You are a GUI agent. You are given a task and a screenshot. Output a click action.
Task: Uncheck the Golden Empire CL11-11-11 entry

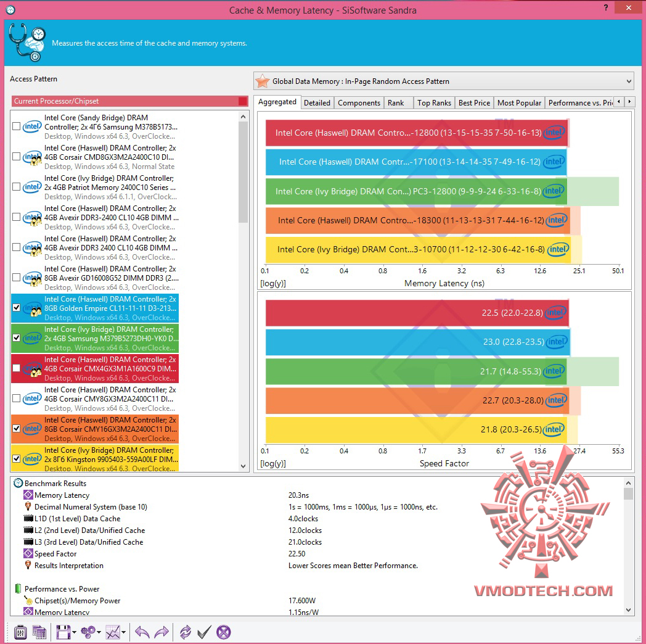(x=17, y=308)
